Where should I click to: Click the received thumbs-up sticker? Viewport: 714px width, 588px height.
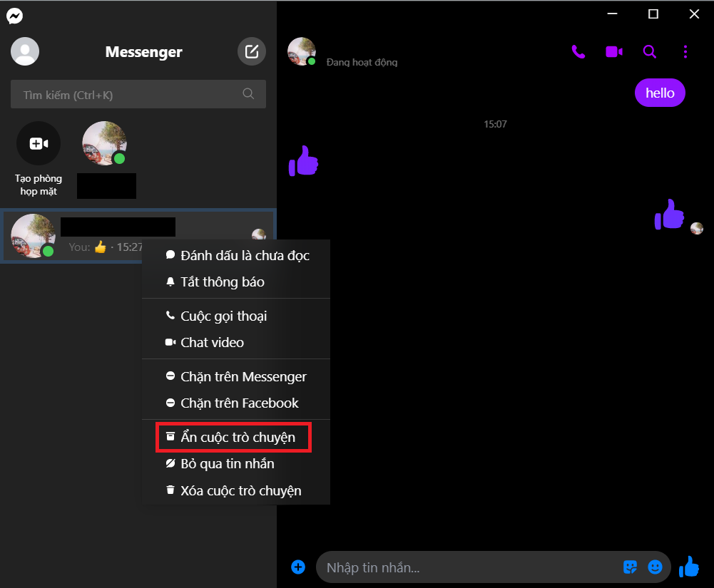coord(303,161)
